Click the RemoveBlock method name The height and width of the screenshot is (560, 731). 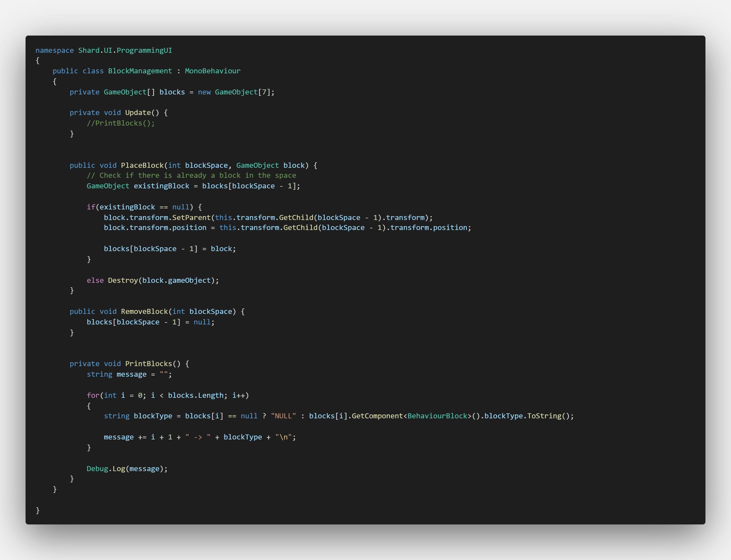(x=144, y=311)
